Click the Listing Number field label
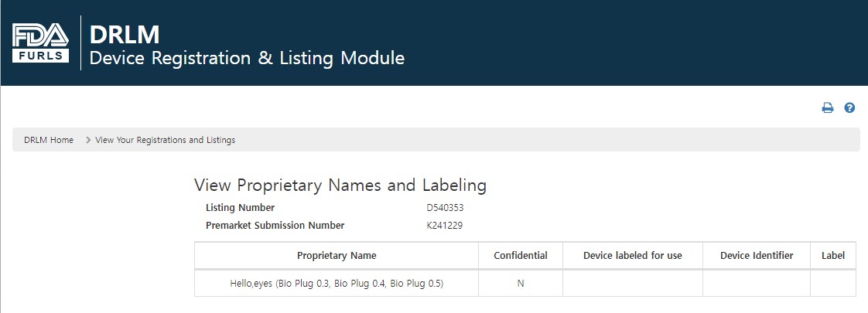 pyautogui.click(x=240, y=208)
